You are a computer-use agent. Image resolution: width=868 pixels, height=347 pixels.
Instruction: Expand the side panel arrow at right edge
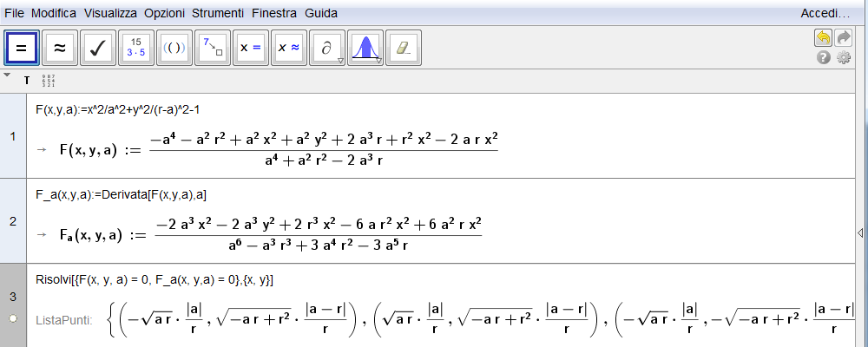[x=860, y=232]
